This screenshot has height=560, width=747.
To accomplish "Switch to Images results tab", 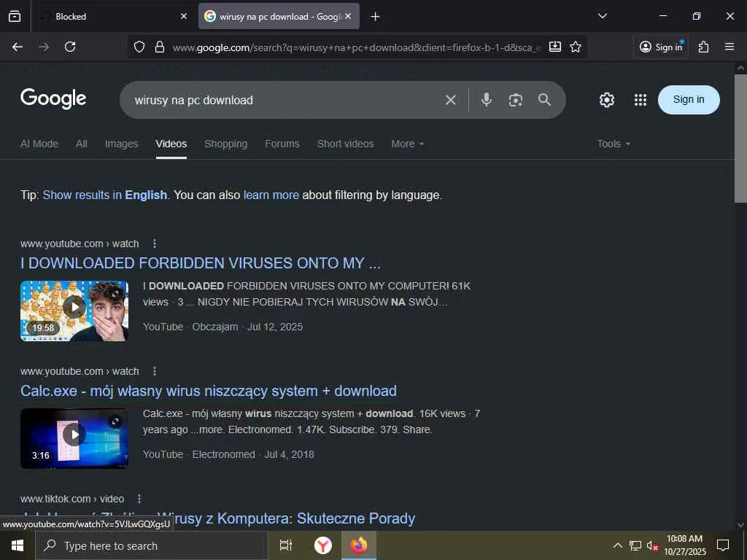I will coord(122,144).
